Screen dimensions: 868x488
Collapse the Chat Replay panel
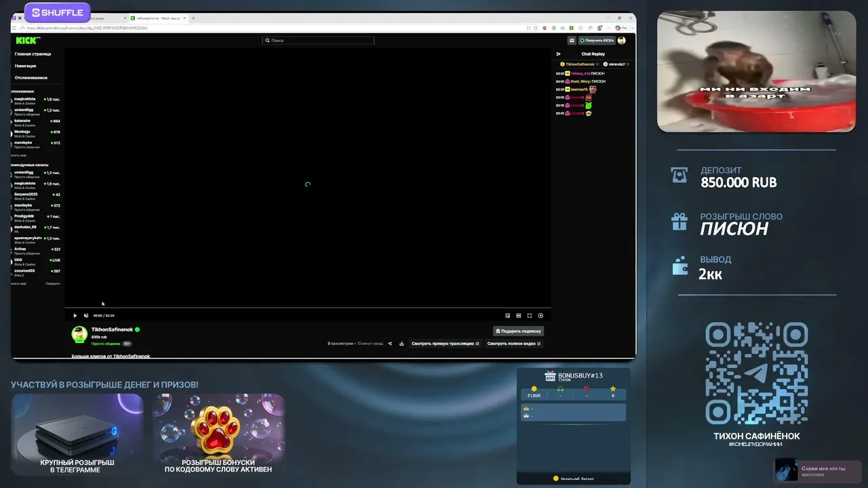coord(558,54)
